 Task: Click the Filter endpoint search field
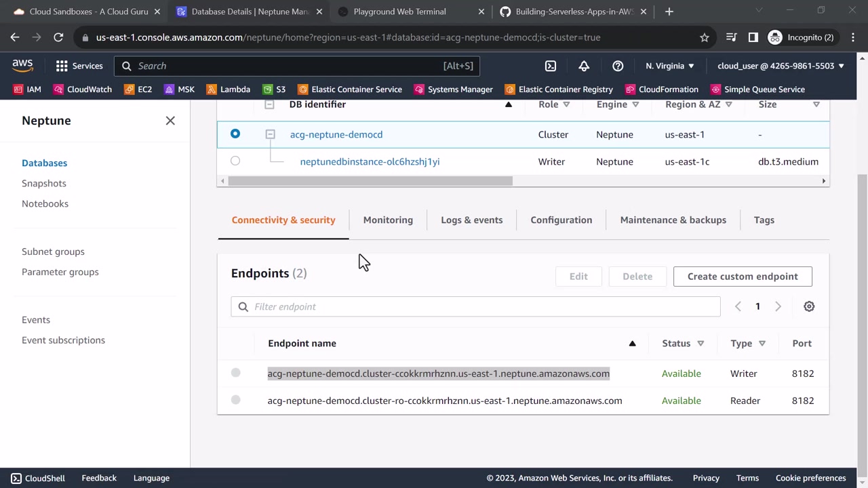tap(475, 306)
